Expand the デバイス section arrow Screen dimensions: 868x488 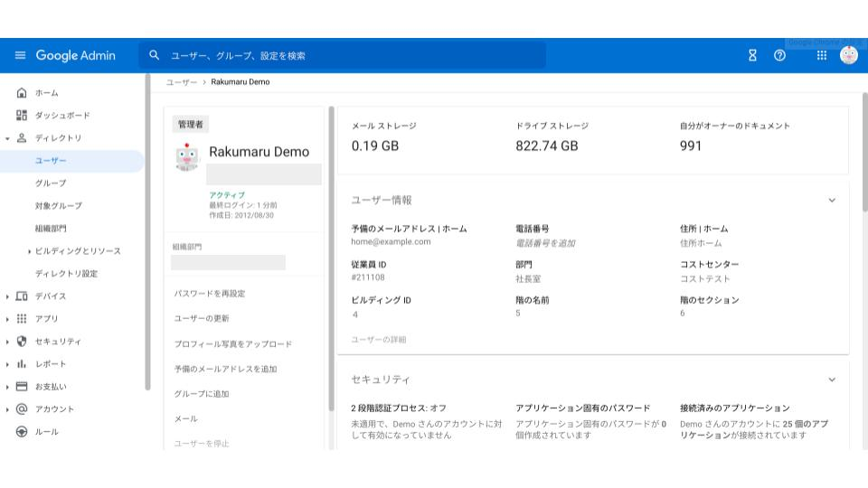pos(7,296)
